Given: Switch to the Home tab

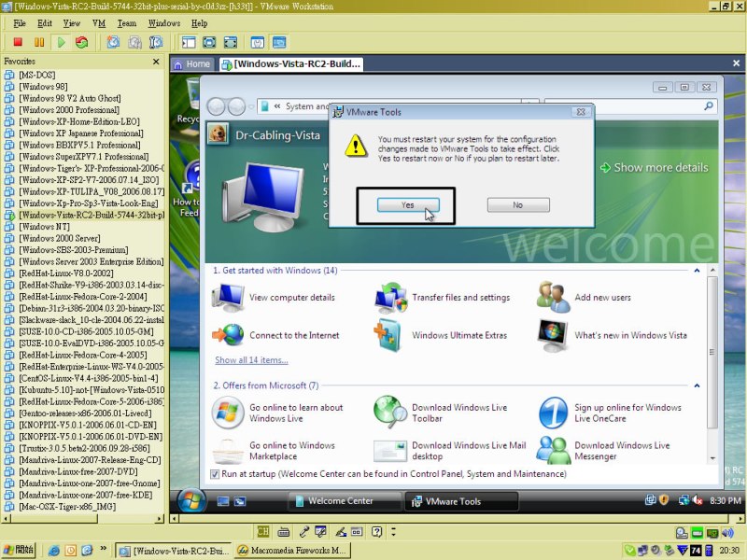Looking at the screenshot, I should (192, 63).
